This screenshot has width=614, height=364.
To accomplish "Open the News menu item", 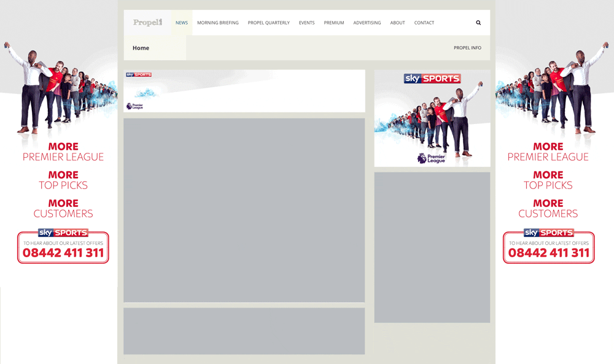I will click(x=182, y=23).
